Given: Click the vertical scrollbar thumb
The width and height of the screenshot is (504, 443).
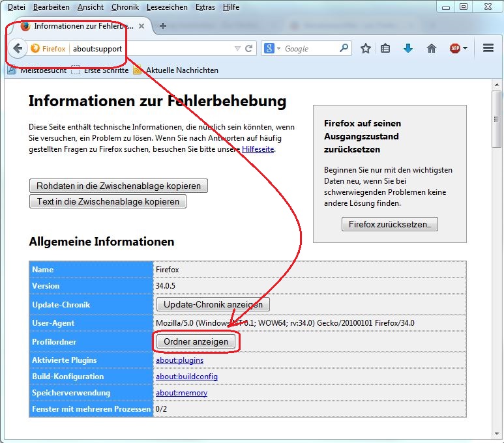Looking at the screenshot, I should click(x=497, y=119).
